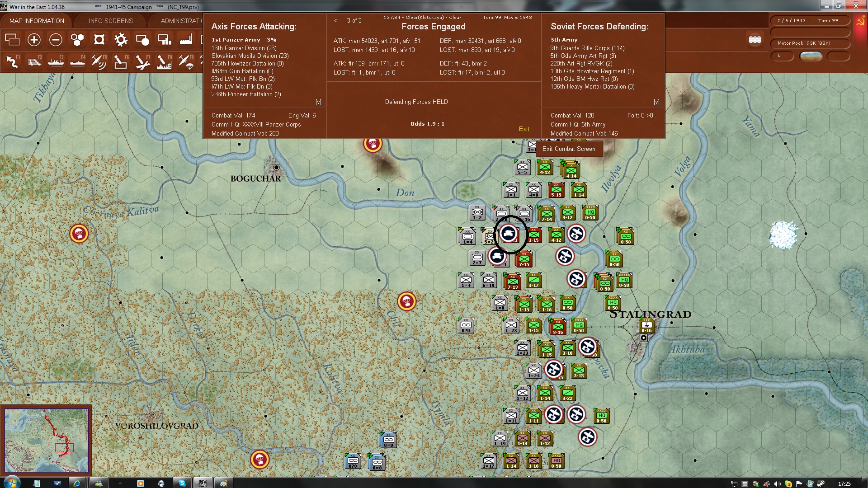Click '16th Panzer Division (26)' entry
868x488 pixels.
point(244,48)
